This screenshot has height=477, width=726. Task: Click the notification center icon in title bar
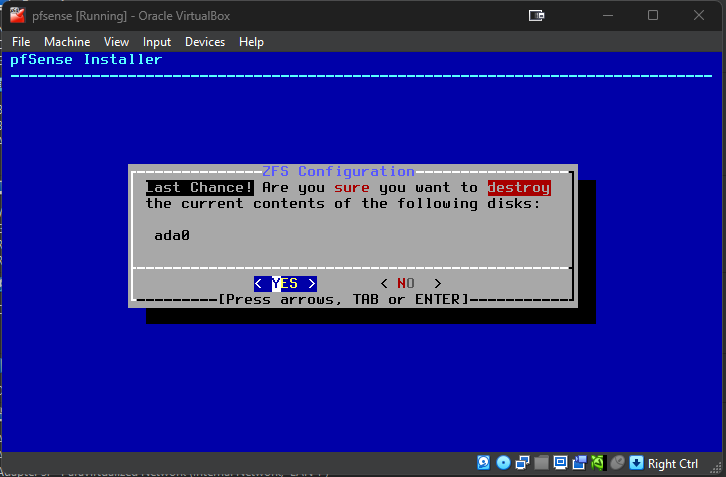tap(536, 16)
